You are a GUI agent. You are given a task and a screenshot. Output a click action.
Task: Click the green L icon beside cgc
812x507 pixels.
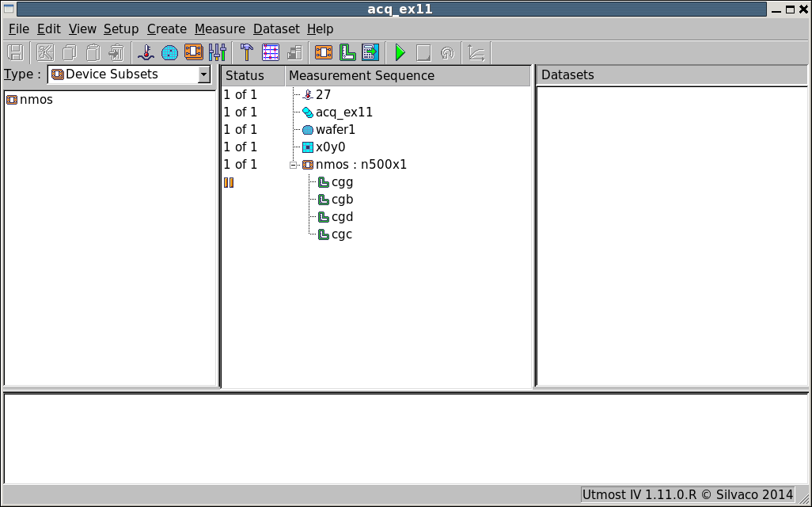pos(324,234)
